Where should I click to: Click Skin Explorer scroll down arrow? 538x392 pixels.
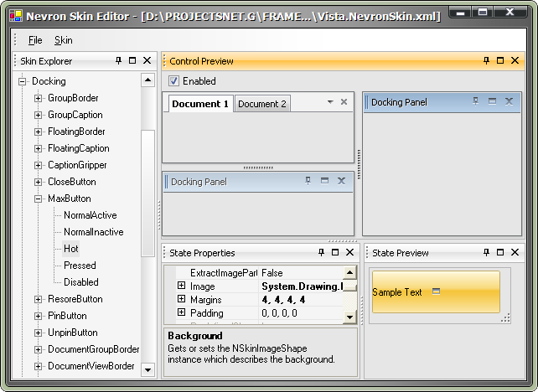click(x=147, y=369)
